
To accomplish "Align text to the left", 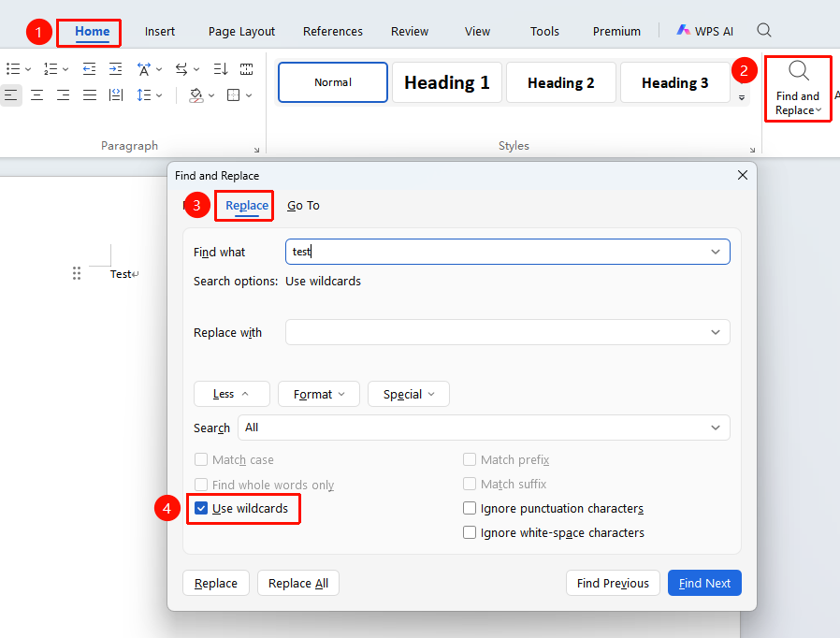I will tap(10, 95).
